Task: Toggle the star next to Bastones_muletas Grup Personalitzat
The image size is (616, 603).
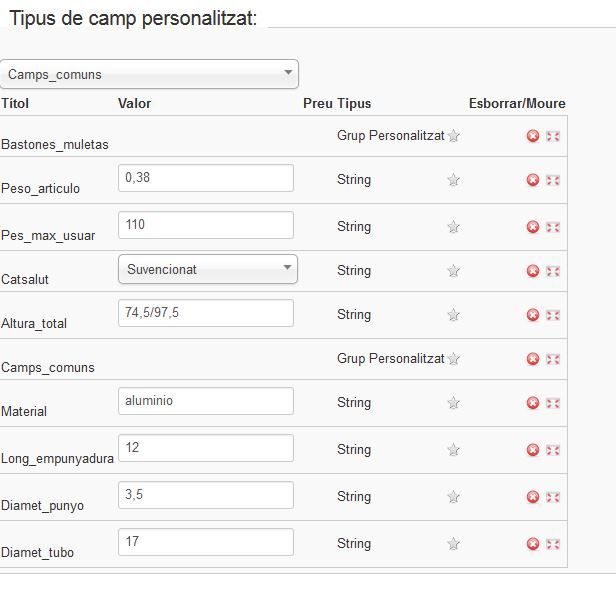Action: (x=453, y=136)
